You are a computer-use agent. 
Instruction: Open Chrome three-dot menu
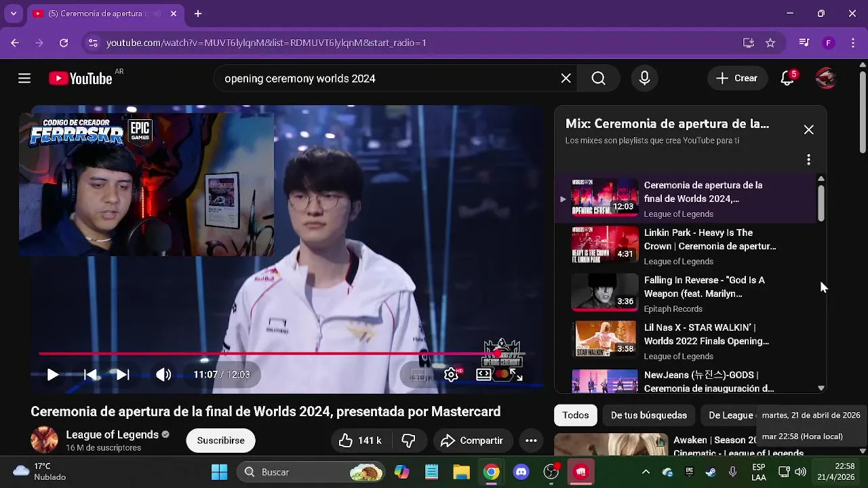pyautogui.click(x=853, y=43)
